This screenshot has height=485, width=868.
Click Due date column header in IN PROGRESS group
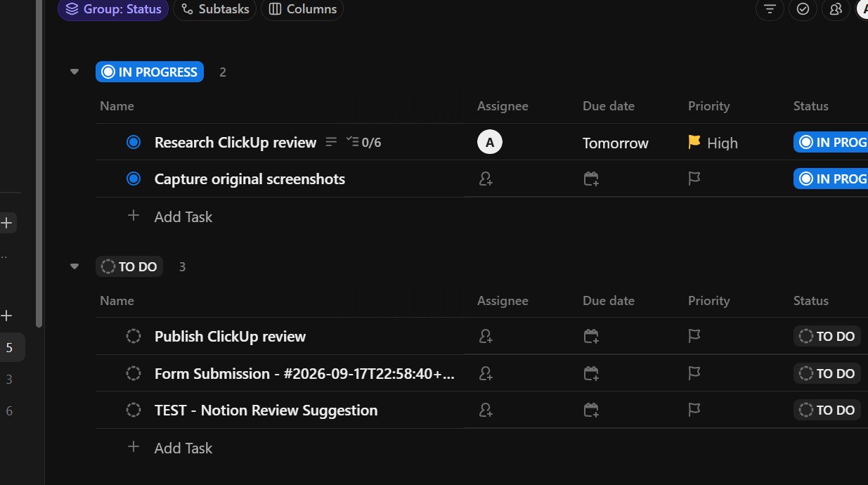coord(609,106)
